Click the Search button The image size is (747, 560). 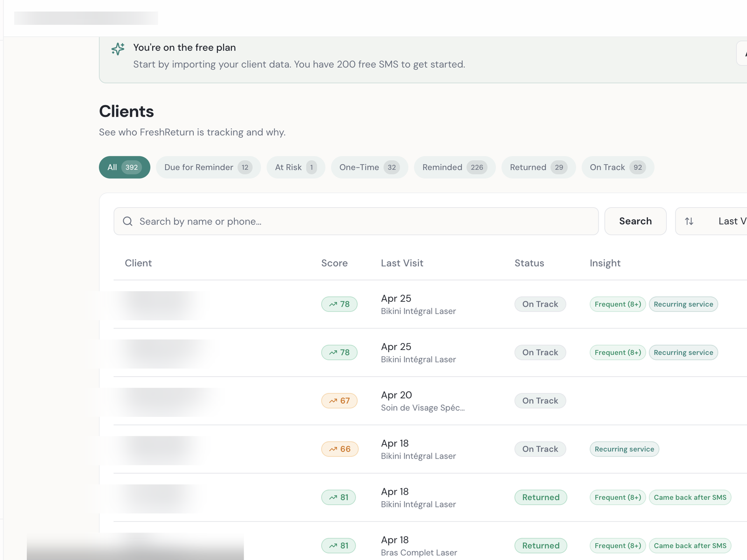click(635, 221)
